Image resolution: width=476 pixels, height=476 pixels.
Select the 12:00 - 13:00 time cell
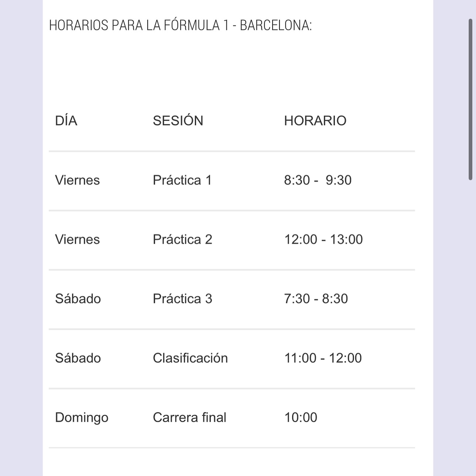point(323,240)
